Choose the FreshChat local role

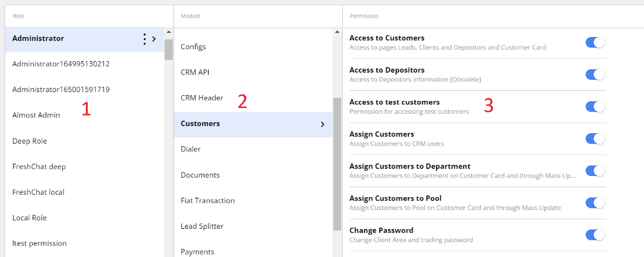38,192
